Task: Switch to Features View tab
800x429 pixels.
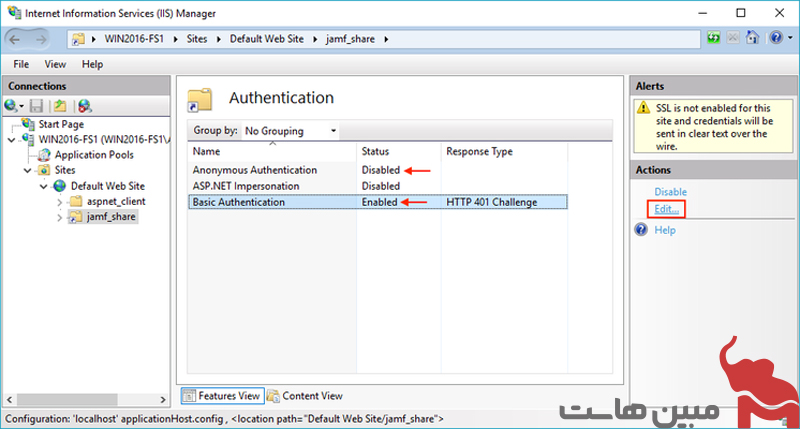Action: [222, 396]
